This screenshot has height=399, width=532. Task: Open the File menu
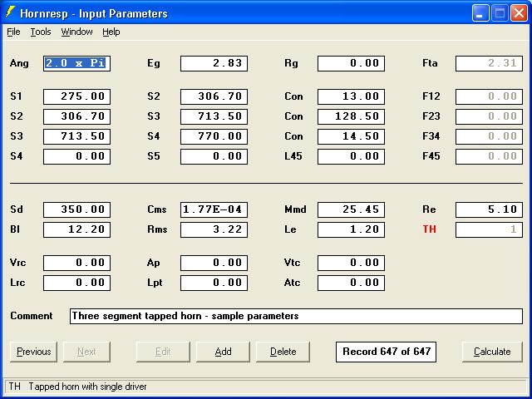click(x=13, y=32)
